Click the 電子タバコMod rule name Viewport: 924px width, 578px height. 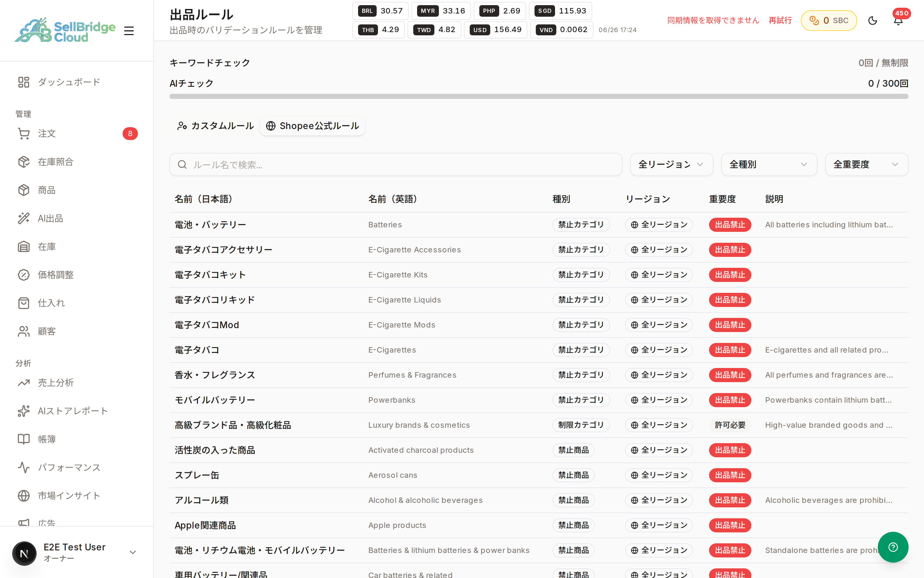point(207,325)
